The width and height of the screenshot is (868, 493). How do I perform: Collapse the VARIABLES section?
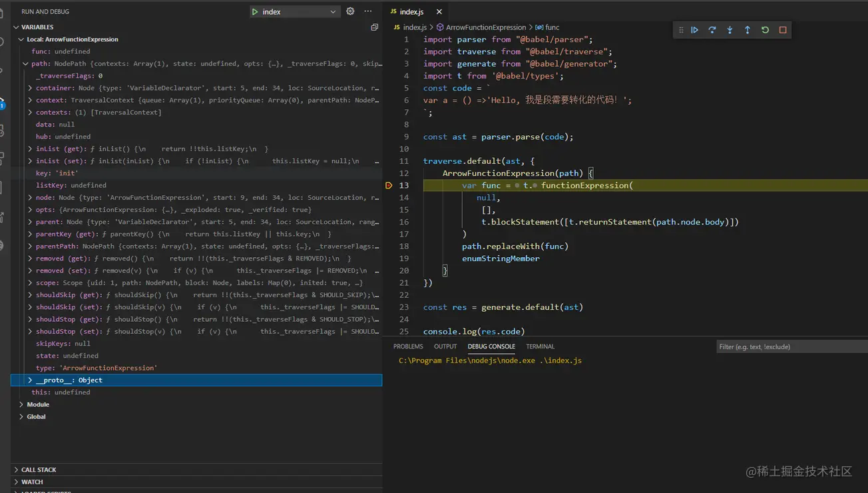(15, 27)
